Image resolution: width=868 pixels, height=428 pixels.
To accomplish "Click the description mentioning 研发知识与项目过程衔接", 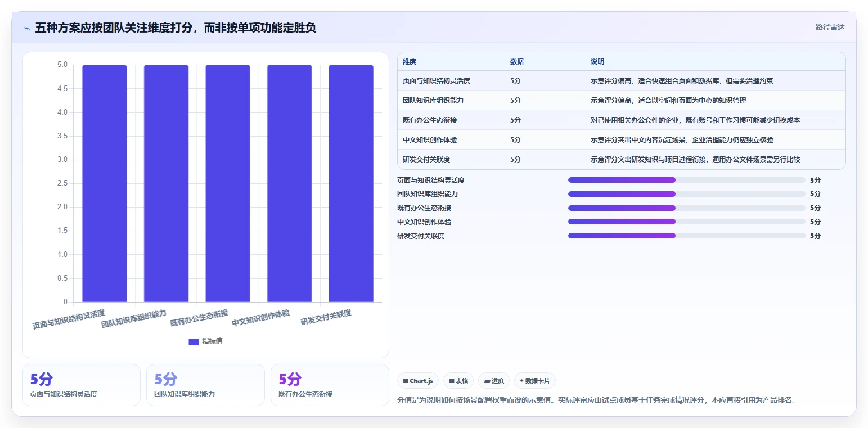I will tap(695, 160).
